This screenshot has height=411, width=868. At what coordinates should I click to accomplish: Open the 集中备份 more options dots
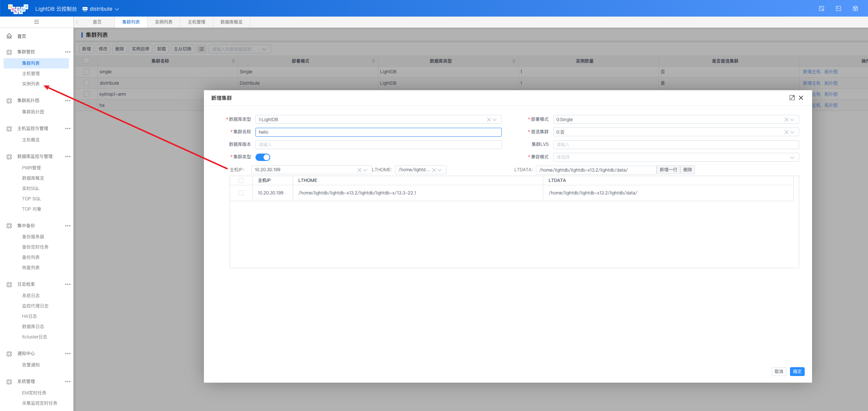(68, 226)
